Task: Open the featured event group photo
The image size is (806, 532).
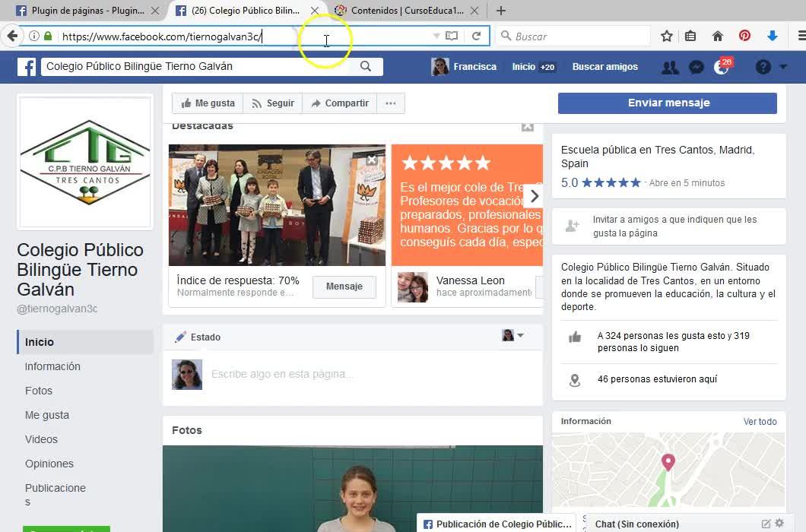Action: pos(277,205)
